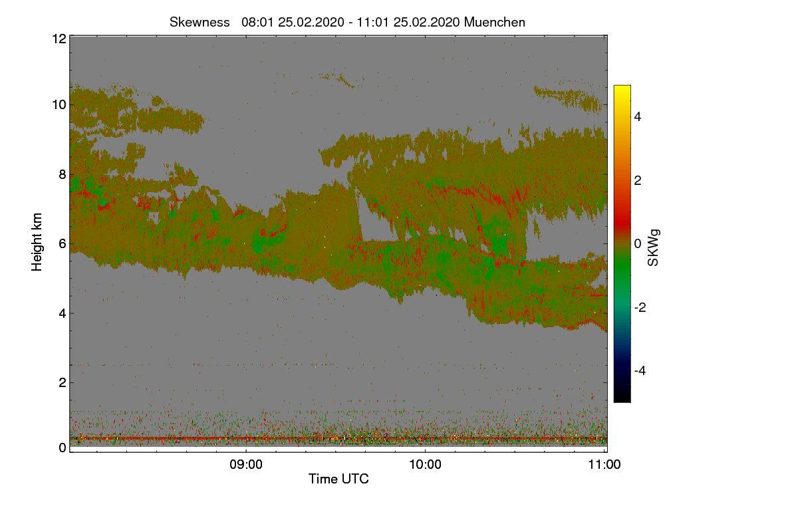Click the colorbar value 2
The image size is (798, 532).
[638, 180]
